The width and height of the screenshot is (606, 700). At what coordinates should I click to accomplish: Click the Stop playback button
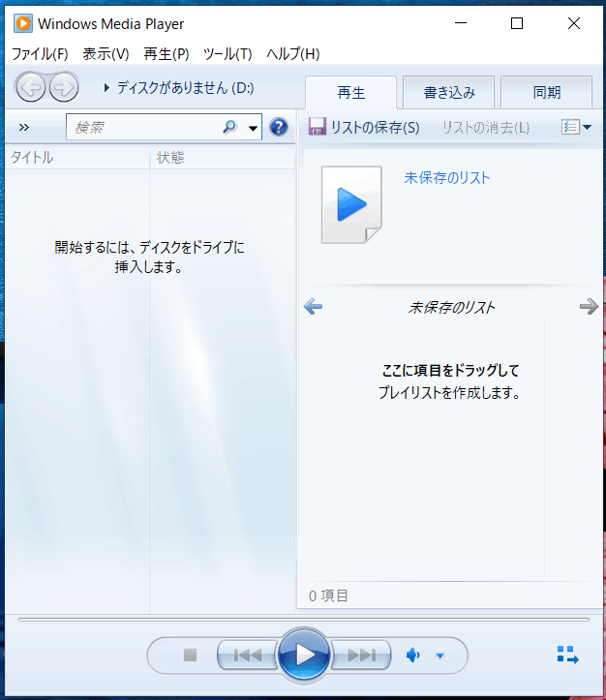click(190, 654)
